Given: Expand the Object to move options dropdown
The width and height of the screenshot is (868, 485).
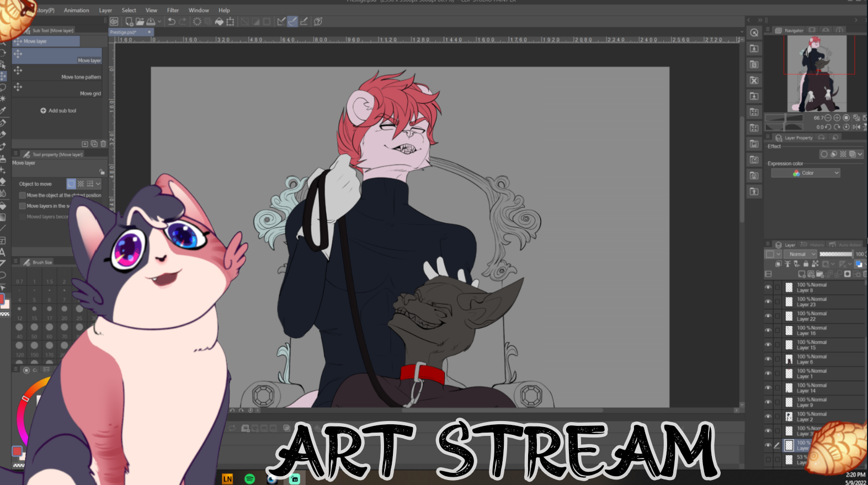Looking at the screenshot, I should [x=98, y=184].
